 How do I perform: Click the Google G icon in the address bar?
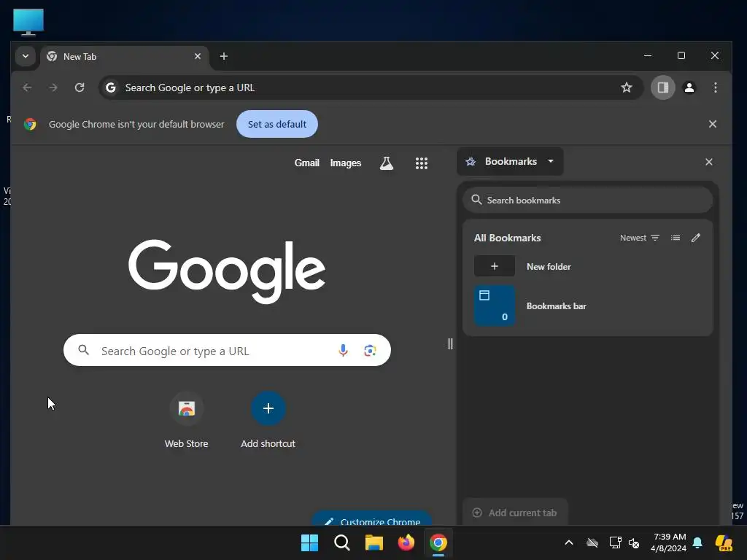tap(111, 87)
